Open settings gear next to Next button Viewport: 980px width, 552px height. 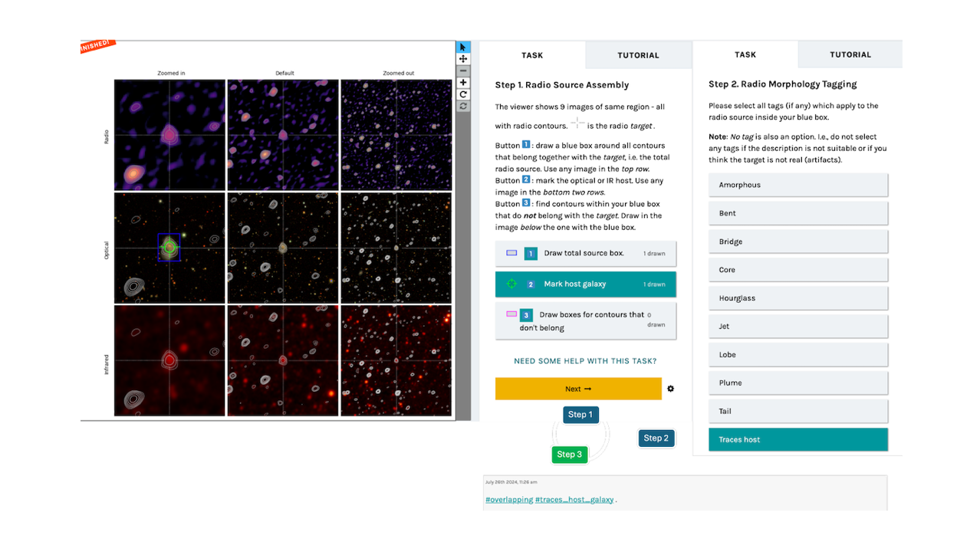pyautogui.click(x=670, y=389)
